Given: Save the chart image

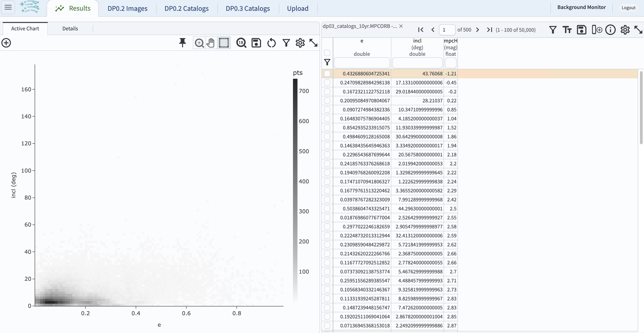Looking at the screenshot, I should pyautogui.click(x=256, y=43).
